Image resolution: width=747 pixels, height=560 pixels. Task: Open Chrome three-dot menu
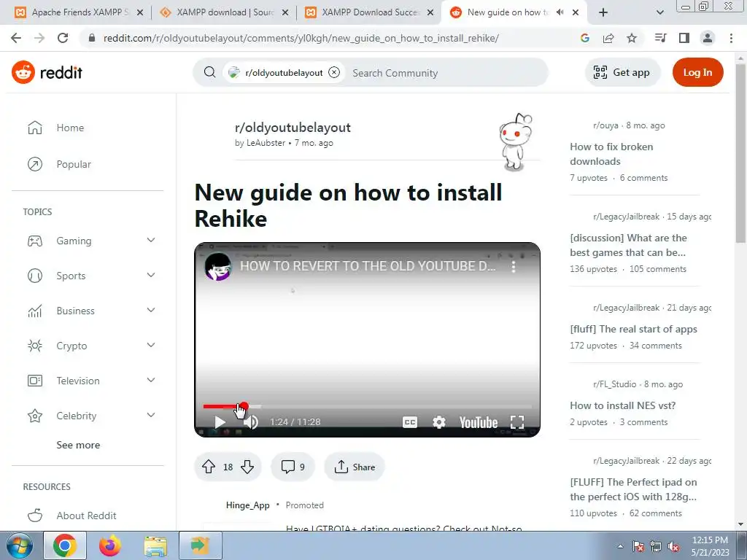coord(731,38)
